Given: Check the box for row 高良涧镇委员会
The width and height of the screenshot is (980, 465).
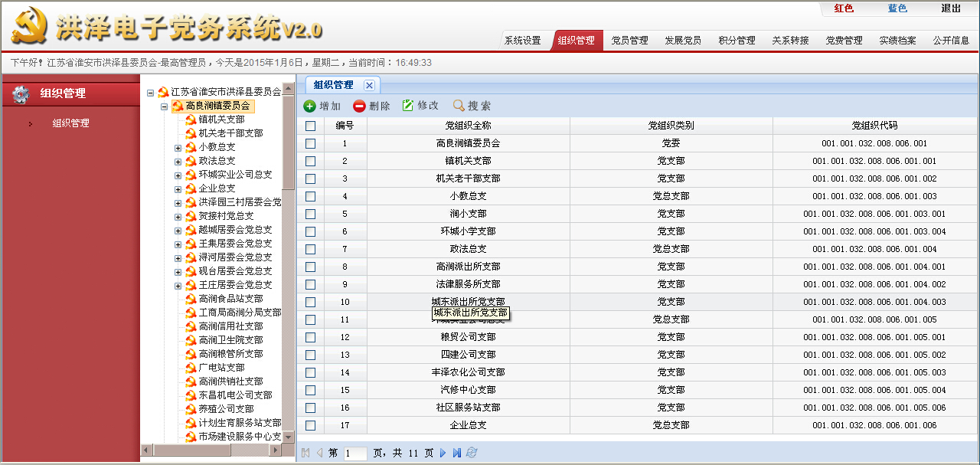Looking at the screenshot, I should tap(310, 143).
